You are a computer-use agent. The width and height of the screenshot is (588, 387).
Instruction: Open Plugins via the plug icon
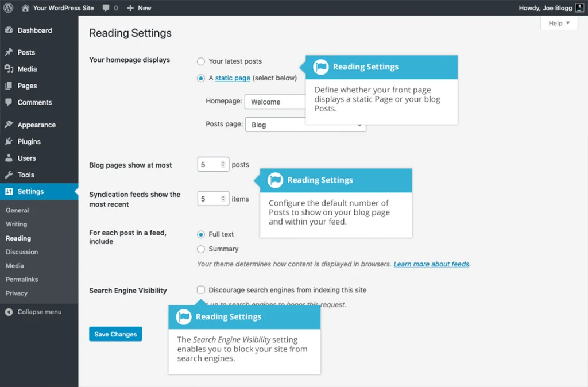[9, 141]
